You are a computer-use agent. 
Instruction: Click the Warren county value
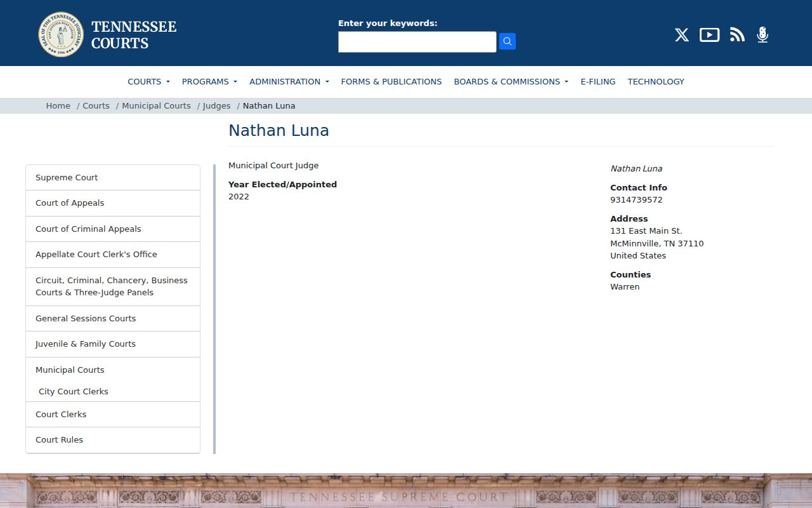coord(625,287)
